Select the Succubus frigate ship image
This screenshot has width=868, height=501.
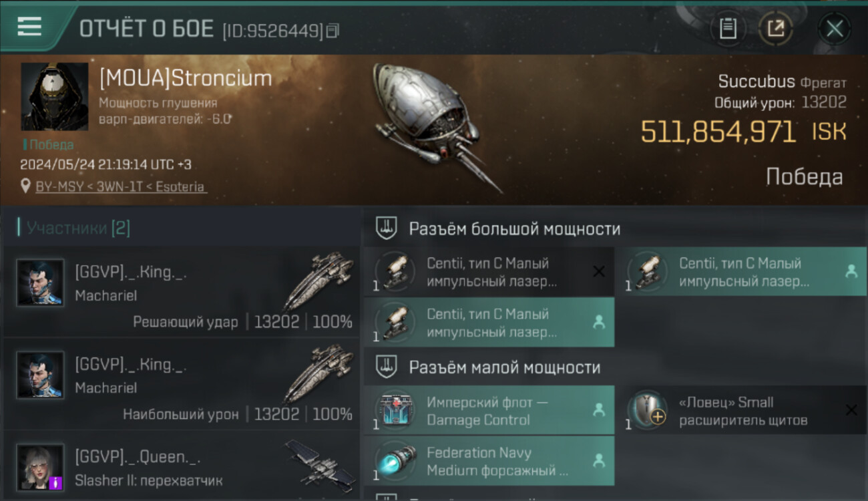tap(436, 127)
